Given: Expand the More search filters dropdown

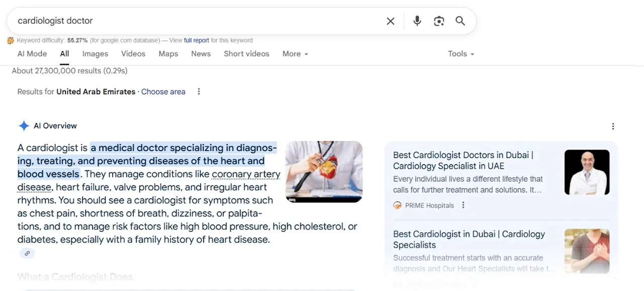Looking at the screenshot, I should click(x=295, y=54).
